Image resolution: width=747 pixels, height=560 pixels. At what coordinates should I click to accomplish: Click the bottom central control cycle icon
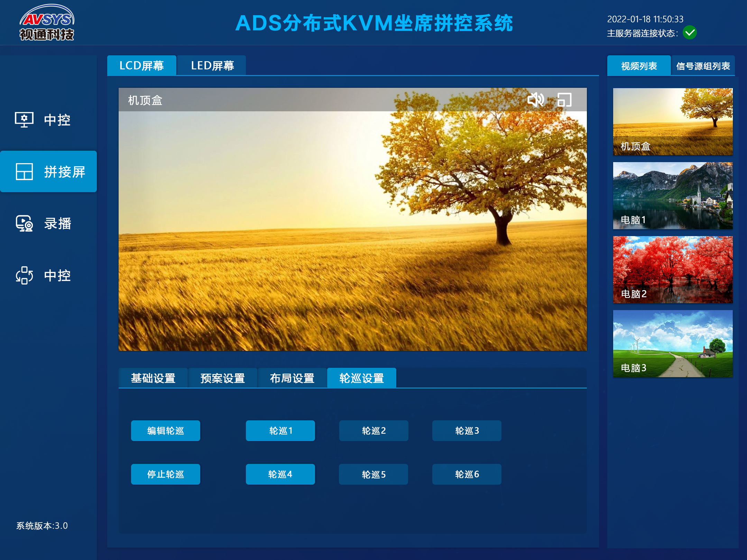(x=24, y=275)
